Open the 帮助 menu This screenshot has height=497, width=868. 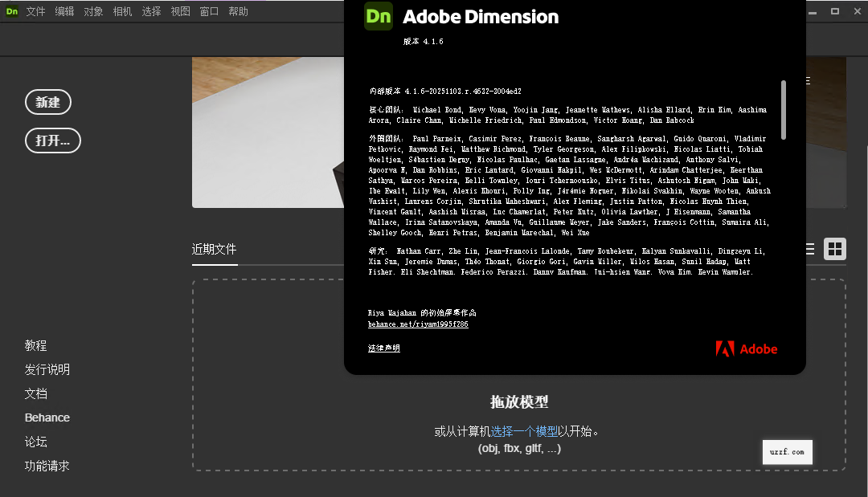(x=237, y=11)
